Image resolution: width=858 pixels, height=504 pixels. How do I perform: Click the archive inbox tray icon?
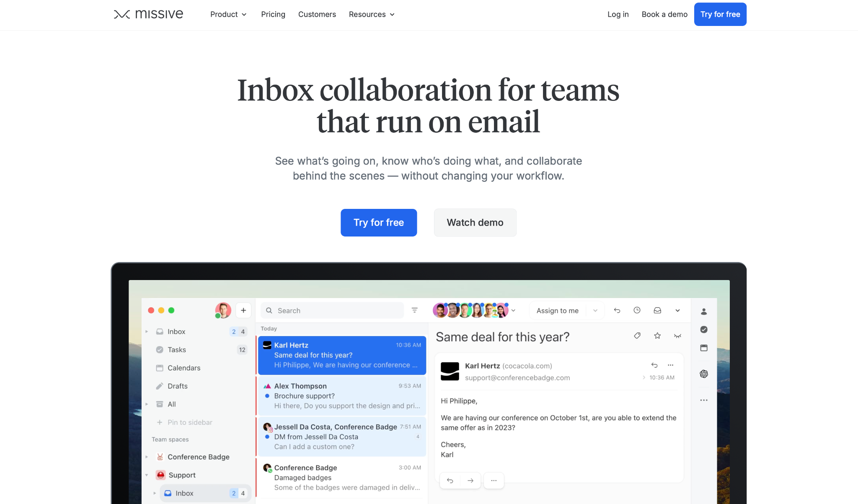click(x=657, y=310)
